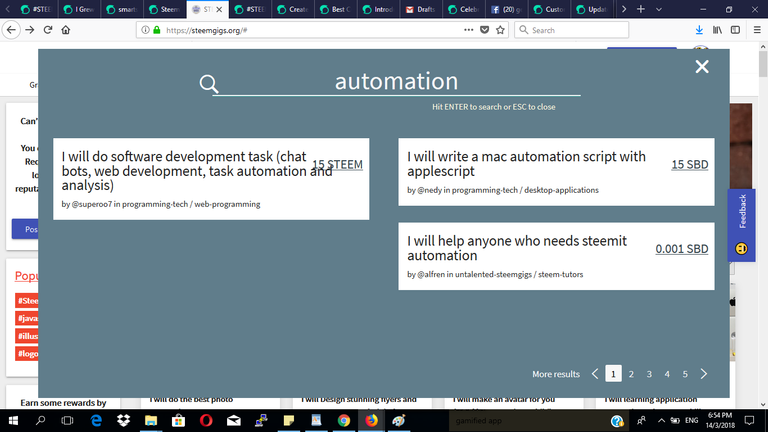This screenshot has width=768, height=432.
Task: Open the Windows notification center
Action: tap(749, 420)
